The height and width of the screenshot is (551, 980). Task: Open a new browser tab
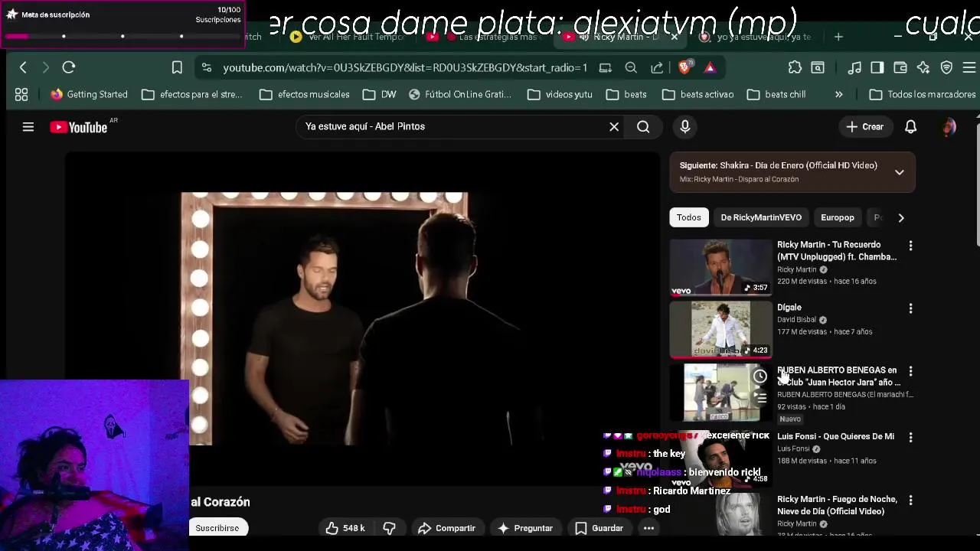pyautogui.click(x=838, y=37)
